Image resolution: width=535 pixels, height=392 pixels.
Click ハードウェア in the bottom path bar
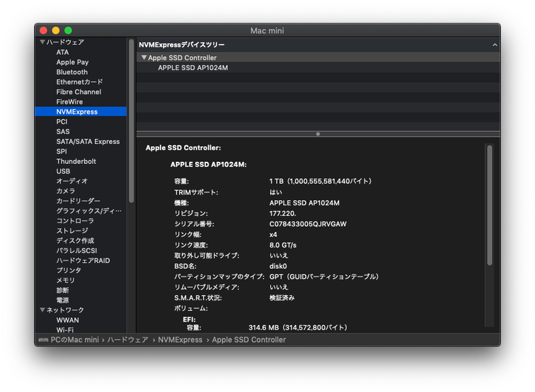tap(128, 340)
